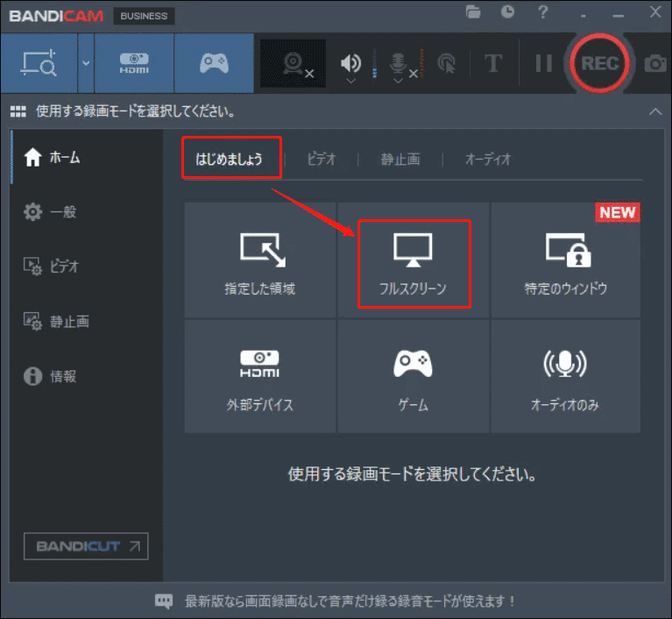Select the screen recording mode icon
This screenshot has width=672, height=619.
point(39,63)
